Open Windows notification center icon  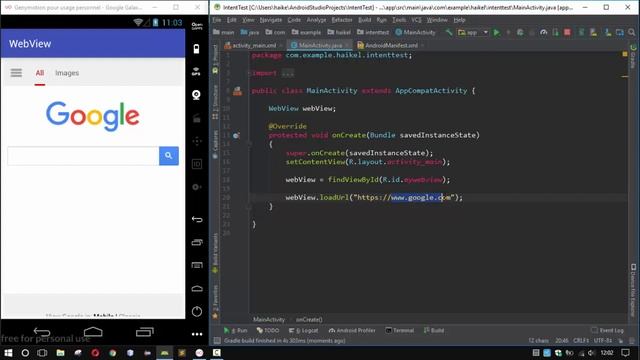pyautogui.click(x=625, y=353)
